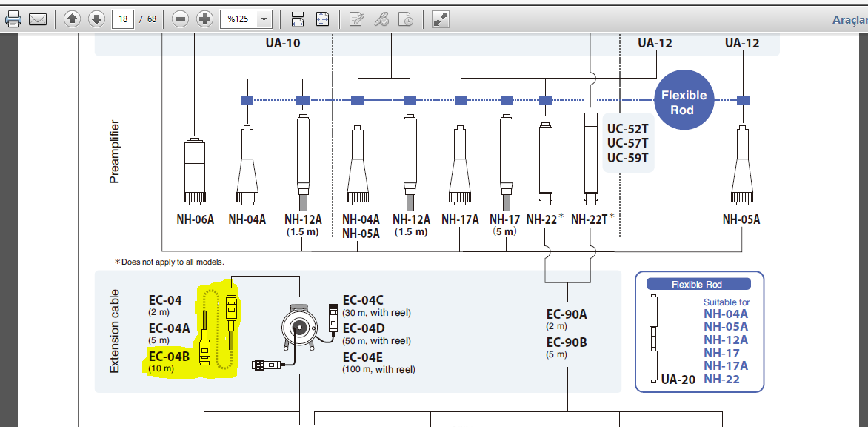Click the NH-17A preamplifier label

click(x=461, y=219)
